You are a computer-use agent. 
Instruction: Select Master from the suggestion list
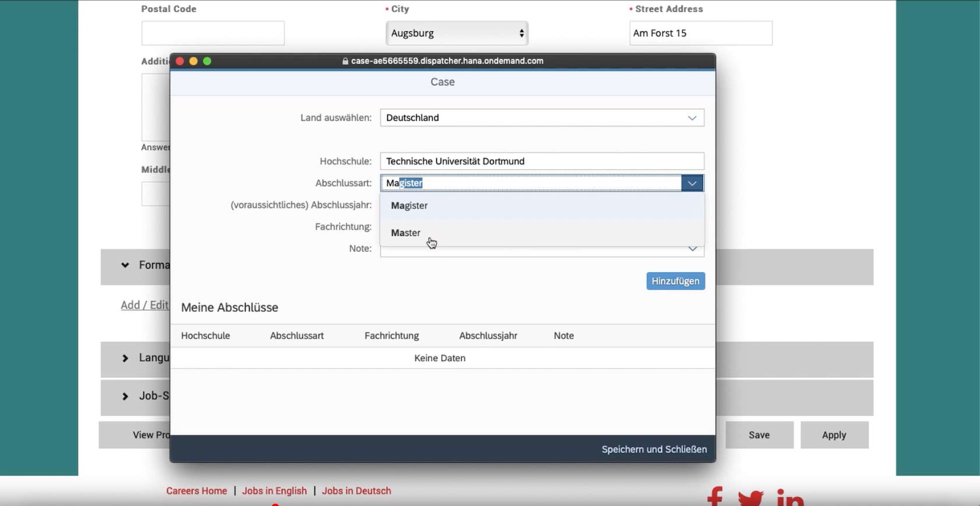(x=542, y=233)
